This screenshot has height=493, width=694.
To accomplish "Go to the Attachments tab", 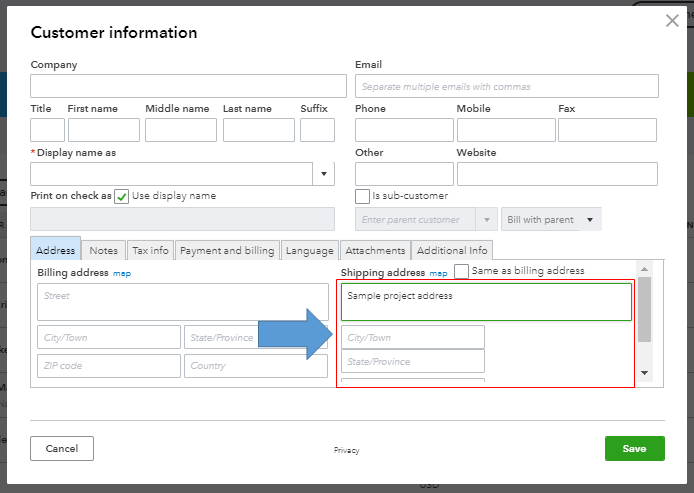I will 375,251.
